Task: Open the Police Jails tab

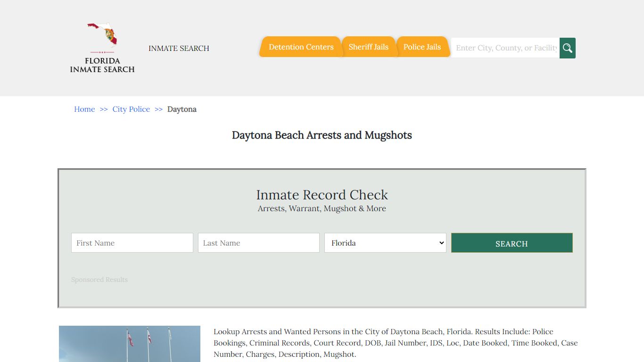Action: [x=422, y=47]
